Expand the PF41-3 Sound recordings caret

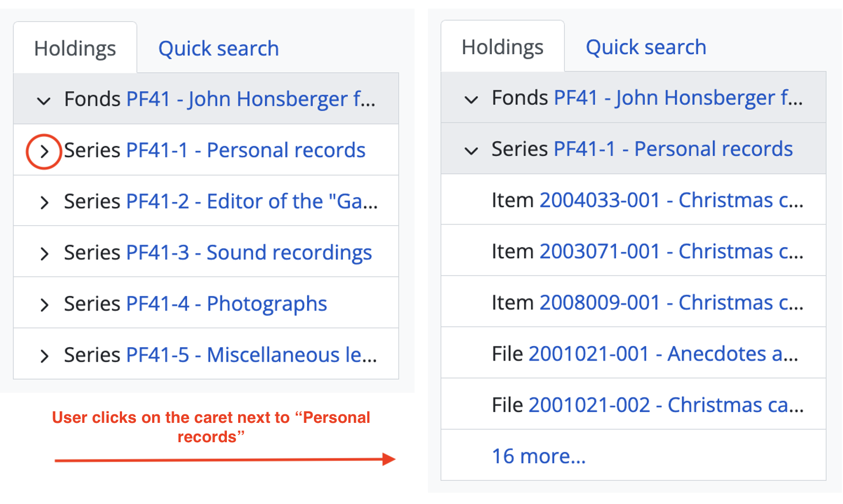[44, 254]
